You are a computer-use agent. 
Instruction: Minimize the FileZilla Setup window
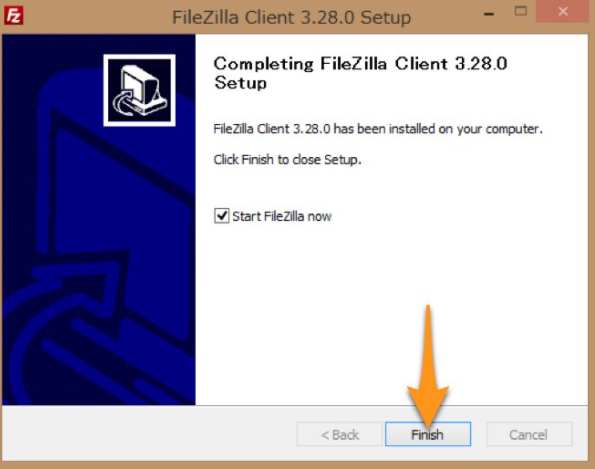(489, 14)
